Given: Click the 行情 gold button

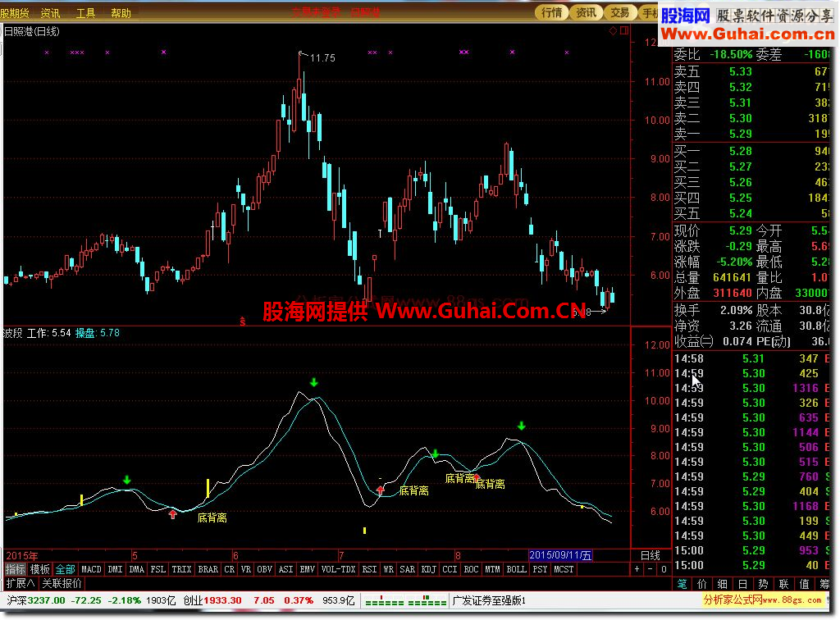Looking at the screenshot, I should click(552, 12).
